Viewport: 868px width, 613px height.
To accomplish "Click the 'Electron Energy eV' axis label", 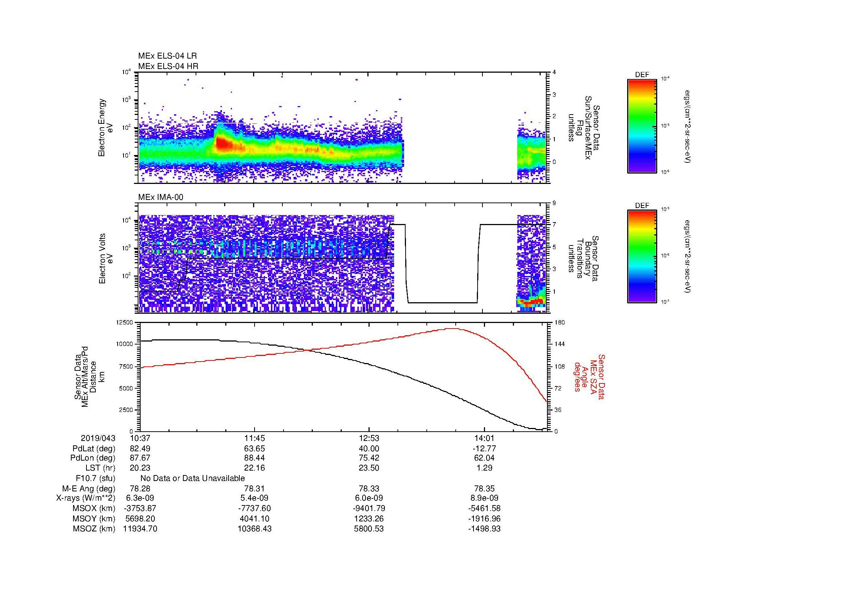I will point(105,128).
